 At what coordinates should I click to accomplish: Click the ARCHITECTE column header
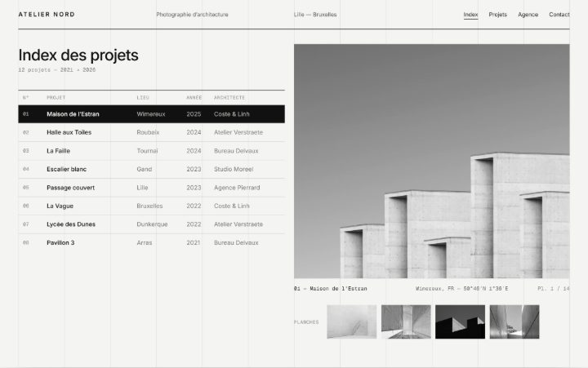pos(229,97)
